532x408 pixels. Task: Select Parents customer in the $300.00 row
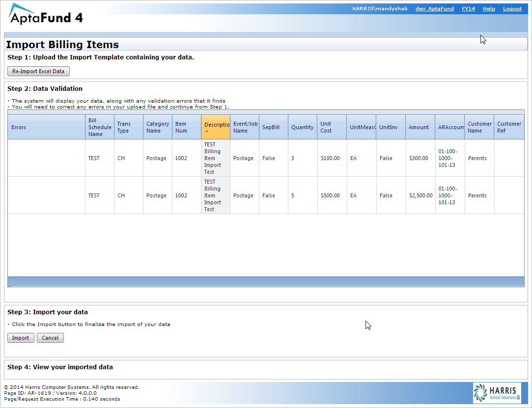click(x=479, y=158)
